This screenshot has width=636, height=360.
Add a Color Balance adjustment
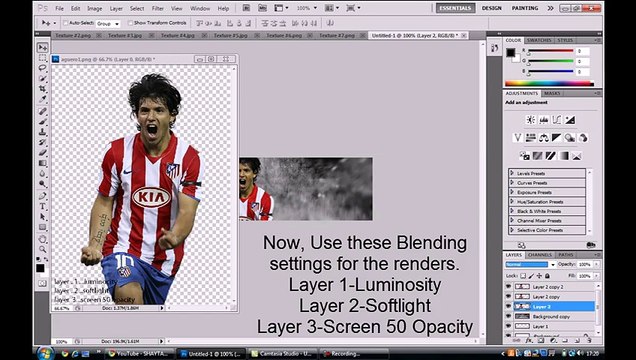point(544,138)
